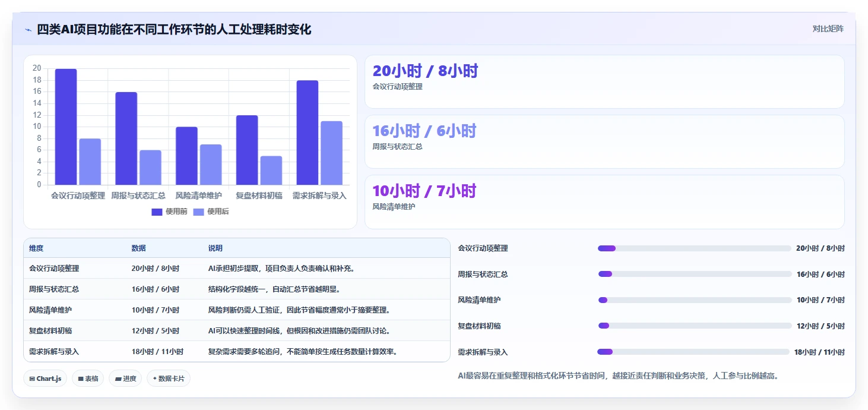Click the 使用前 bar for 需求拆解与录入
868x410 pixels.
tap(308, 133)
